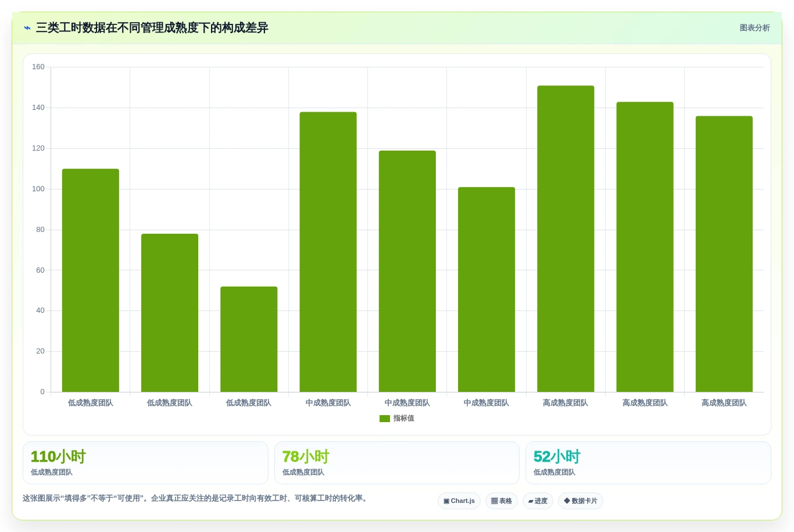Select the 表格 tag chip
794x532 pixels.
(502, 501)
